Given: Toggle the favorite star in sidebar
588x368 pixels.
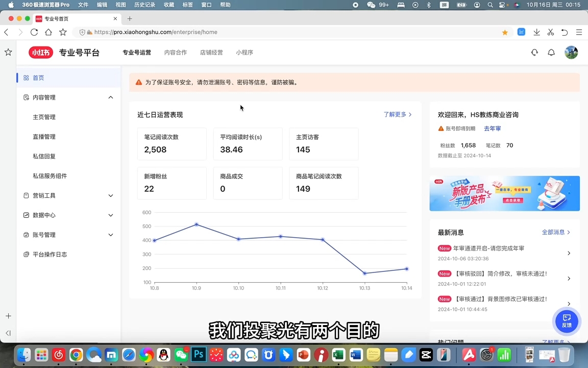Looking at the screenshot, I should (8, 52).
